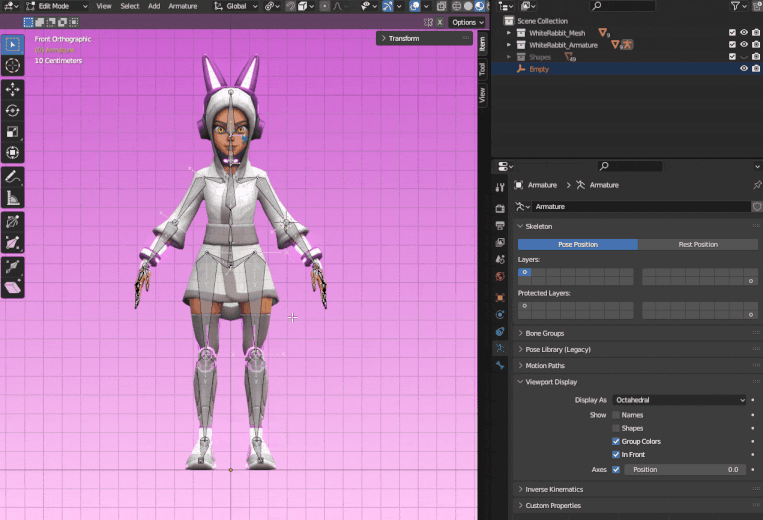Select the Move tool in the toolbar
The height and width of the screenshot is (520, 763).
[x=12, y=89]
